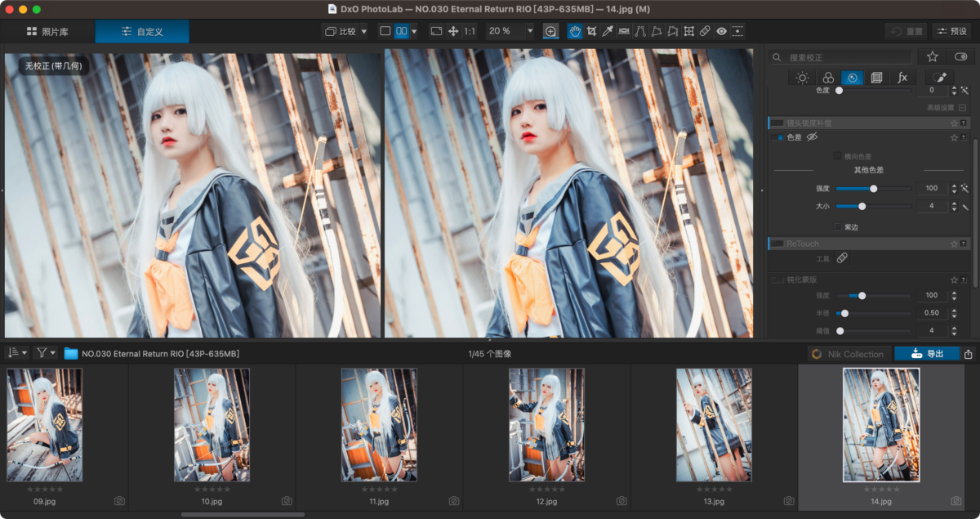Viewport: 980px width, 519px height.
Task: Switch to single image view
Action: 385,31
